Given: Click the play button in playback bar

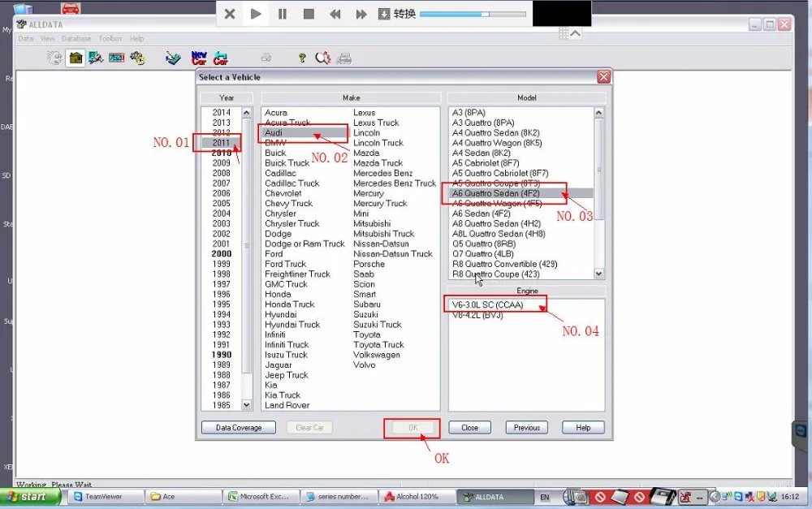Looking at the screenshot, I should pyautogui.click(x=256, y=14).
